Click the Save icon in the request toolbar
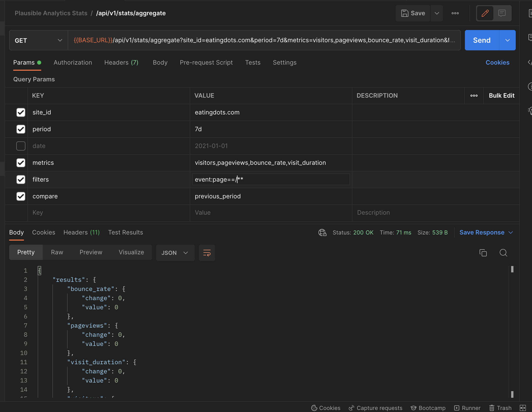This screenshot has height=412, width=532. click(x=412, y=13)
